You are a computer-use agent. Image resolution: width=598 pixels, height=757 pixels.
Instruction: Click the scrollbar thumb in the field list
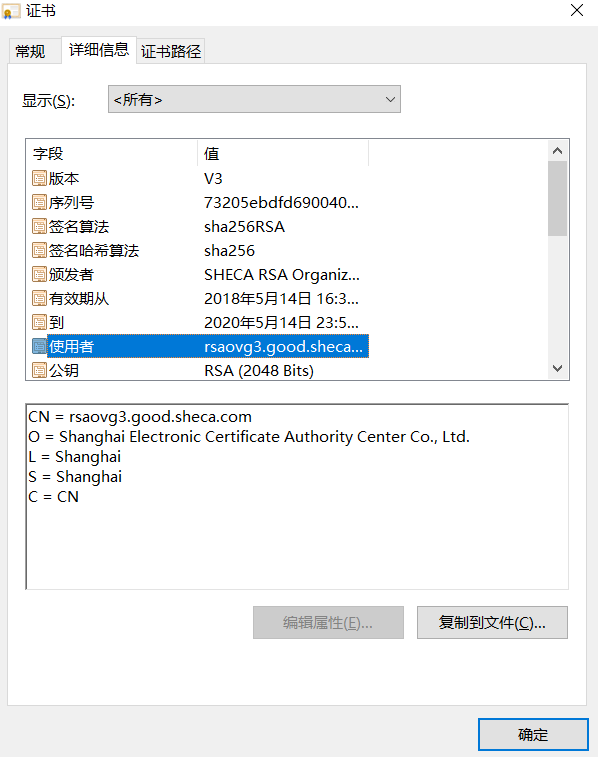point(557,198)
